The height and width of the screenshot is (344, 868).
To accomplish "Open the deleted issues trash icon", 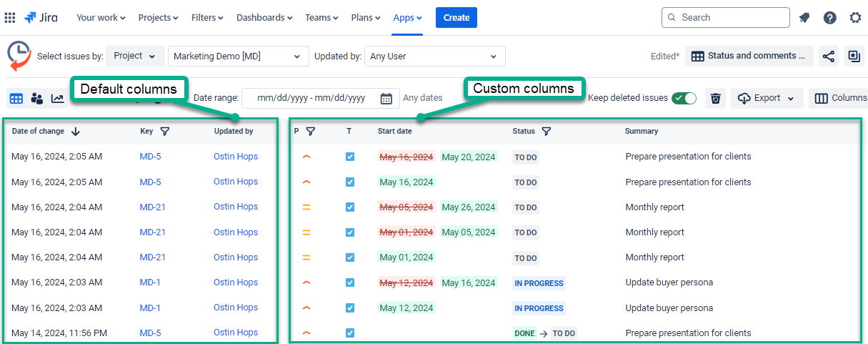I will click(715, 99).
